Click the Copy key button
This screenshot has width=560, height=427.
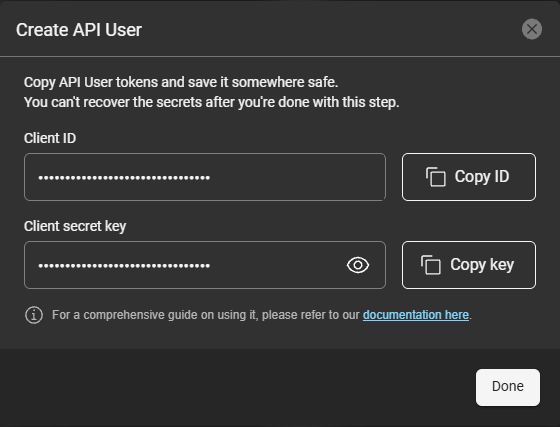click(x=469, y=265)
